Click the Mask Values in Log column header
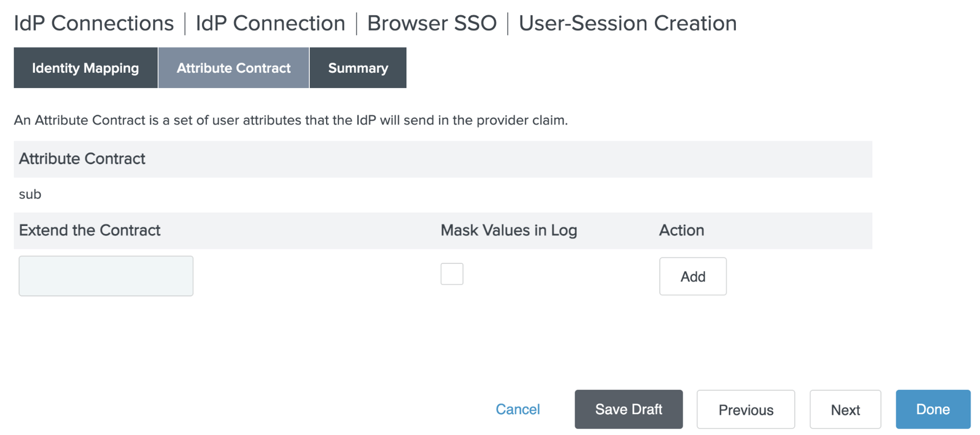 [508, 230]
